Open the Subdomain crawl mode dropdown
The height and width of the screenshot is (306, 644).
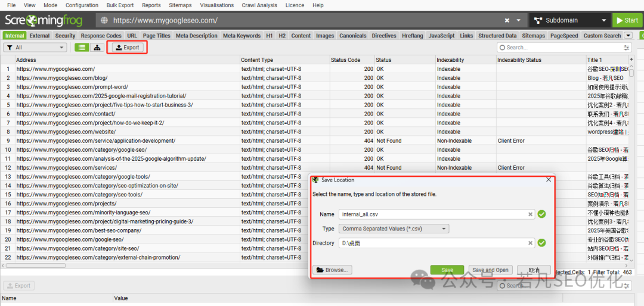[x=570, y=20]
